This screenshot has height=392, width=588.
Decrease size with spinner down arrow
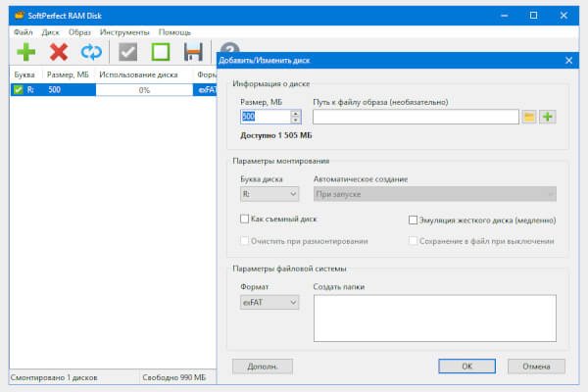click(x=296, y=120)
